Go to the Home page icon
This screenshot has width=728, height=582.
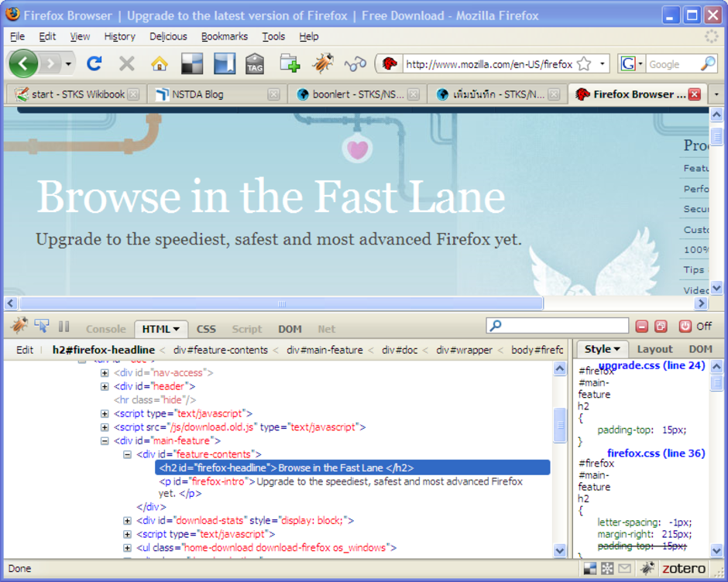tap(160, 63)
